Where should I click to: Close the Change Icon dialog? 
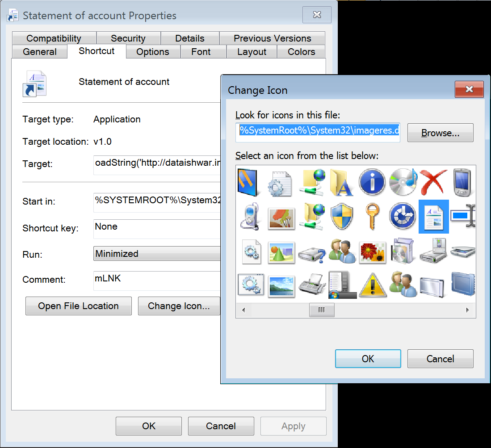(x=469, y=89)
